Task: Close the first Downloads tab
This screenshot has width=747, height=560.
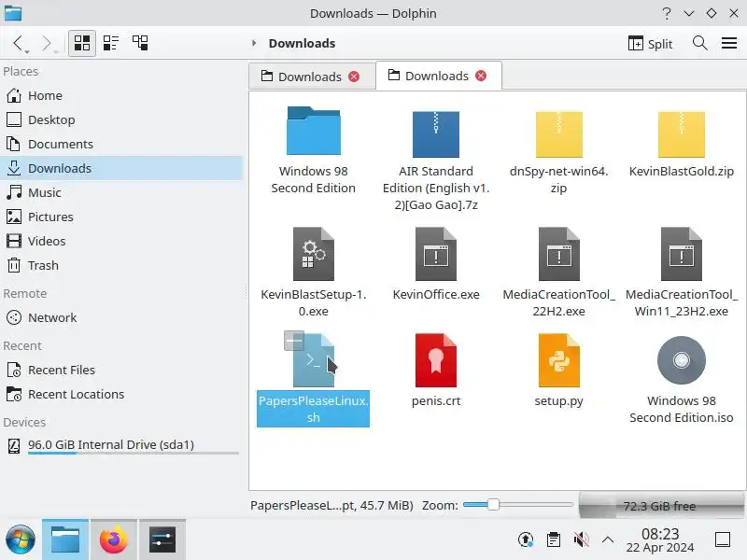Action: [x=354, y=77]
